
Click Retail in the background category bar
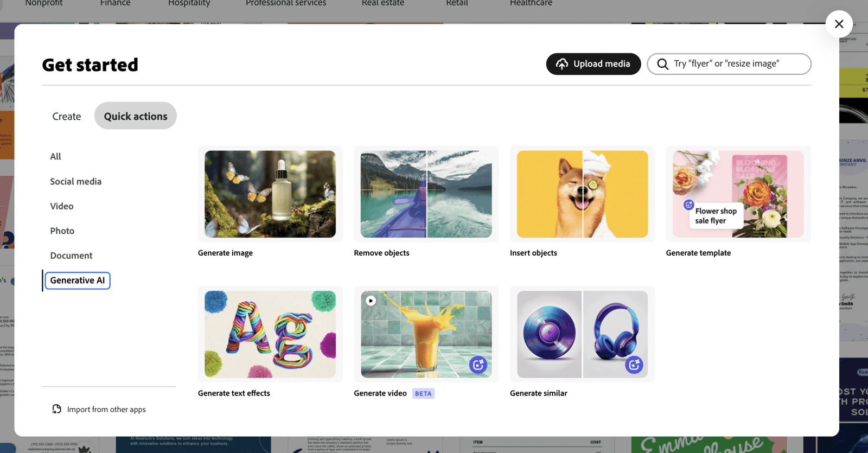(x=457, y=3)
